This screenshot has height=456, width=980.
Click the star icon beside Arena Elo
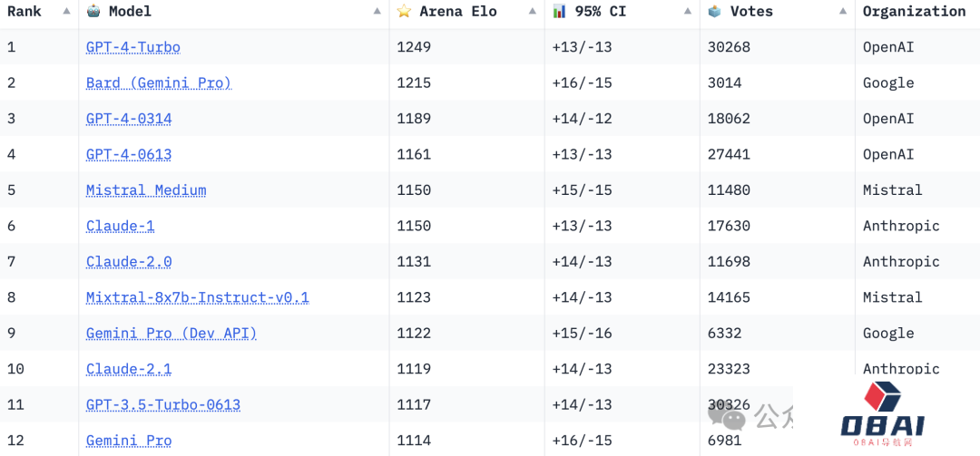[x=404, y=12]
